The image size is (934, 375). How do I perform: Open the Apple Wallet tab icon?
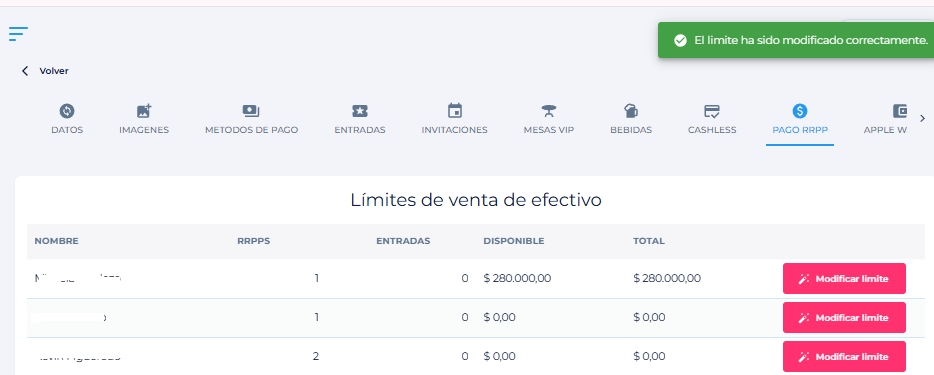pos(899,111)
